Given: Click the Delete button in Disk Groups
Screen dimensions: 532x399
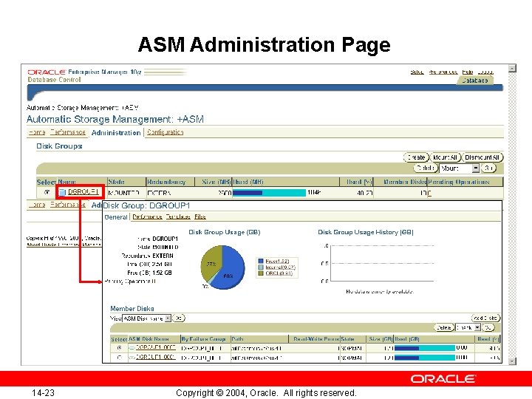Looking at the screenshot, I should tap(425, 168).
